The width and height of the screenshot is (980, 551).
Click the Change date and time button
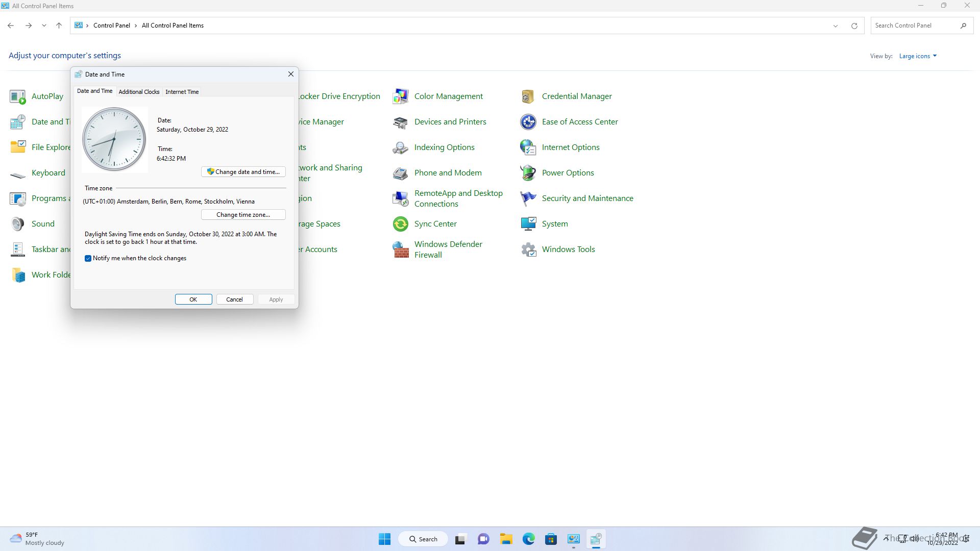[x=243, y=172]
